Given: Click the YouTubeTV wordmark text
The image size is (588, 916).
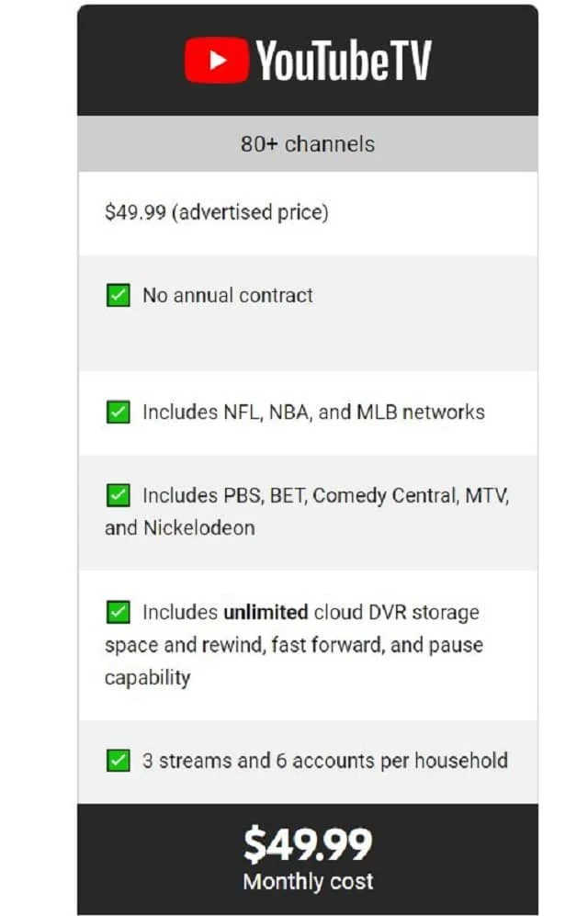Looking at the screenshot, I should [344, 60].
